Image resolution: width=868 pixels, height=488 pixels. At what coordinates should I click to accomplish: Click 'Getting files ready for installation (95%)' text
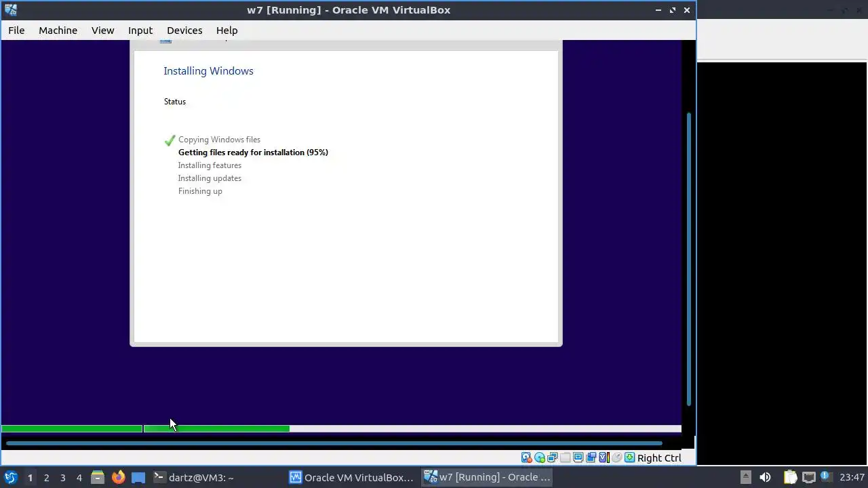point(253,152)
